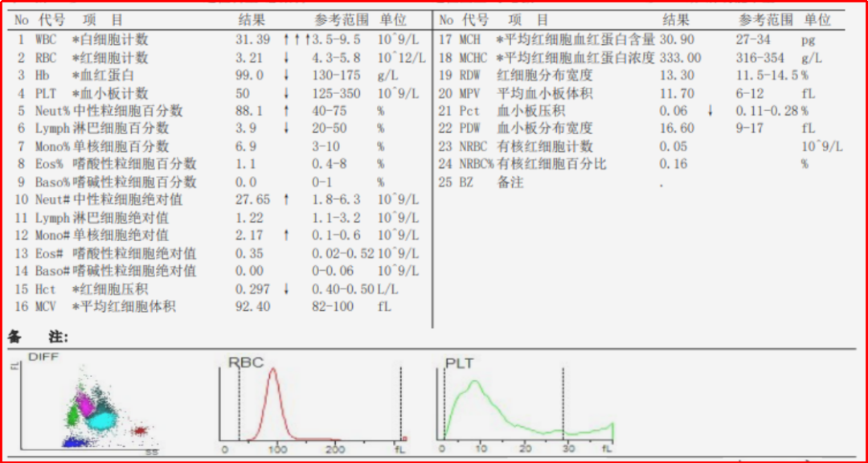Click the Pct result 0.06

point(674,111)
